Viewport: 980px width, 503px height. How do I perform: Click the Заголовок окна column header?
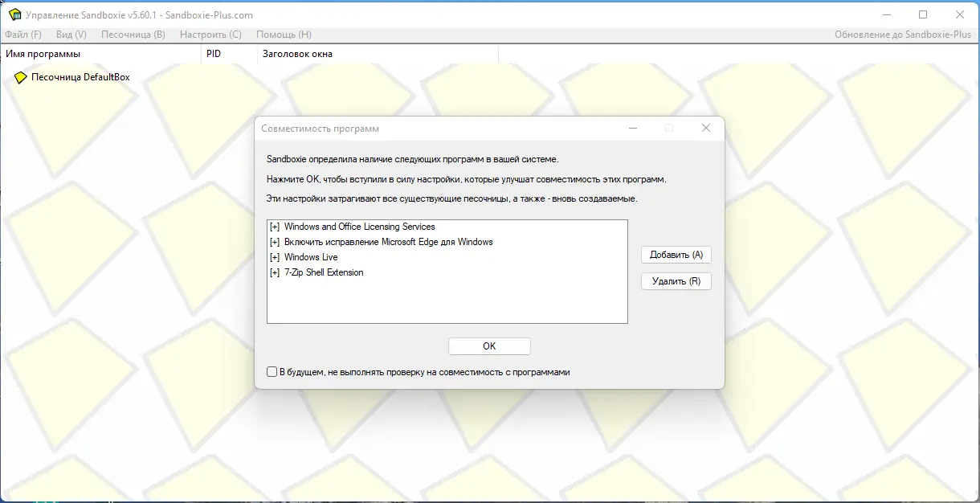pyautogui.click(x=378, y=54)
